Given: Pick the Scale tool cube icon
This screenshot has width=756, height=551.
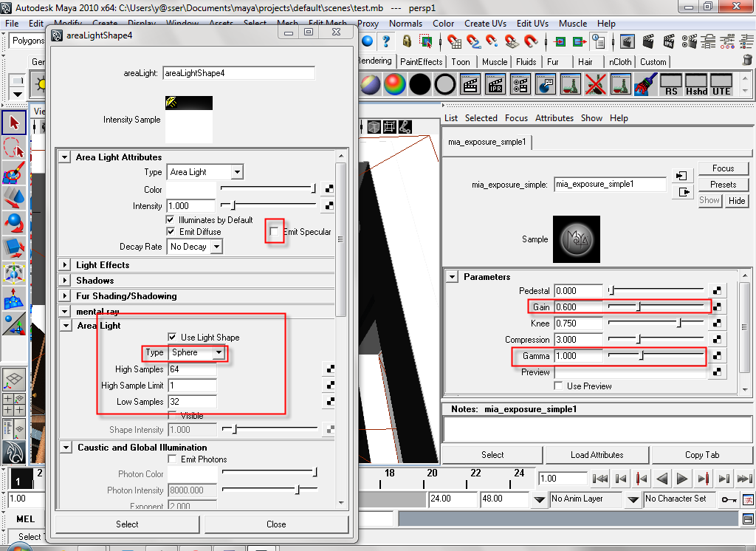Looking at the screenshot, I should (14, 248).
